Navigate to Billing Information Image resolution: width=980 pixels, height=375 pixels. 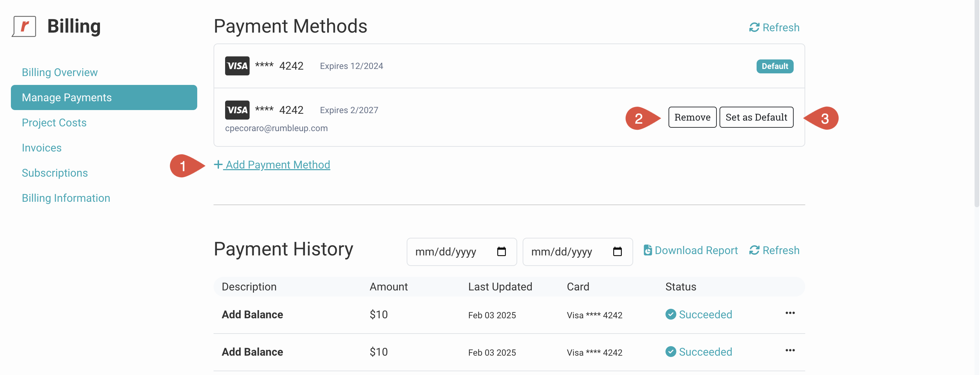click(66, 198)
